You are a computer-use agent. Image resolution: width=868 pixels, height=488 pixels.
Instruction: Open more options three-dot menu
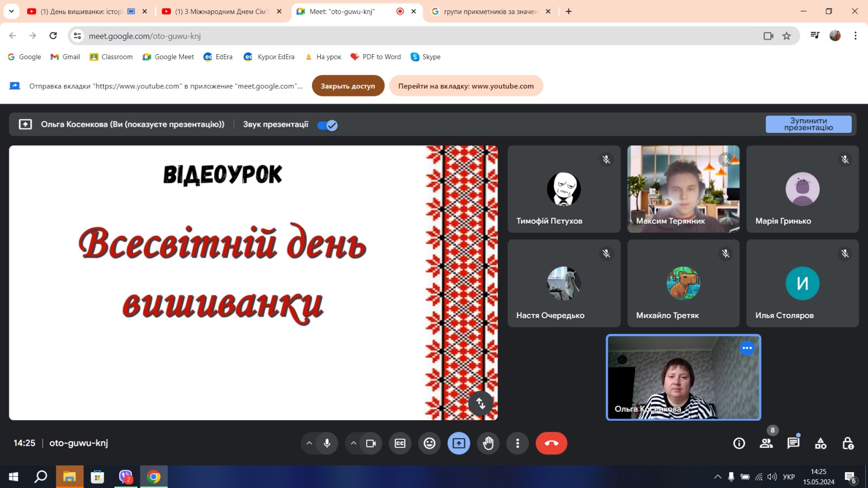click(x=518, y=444)
